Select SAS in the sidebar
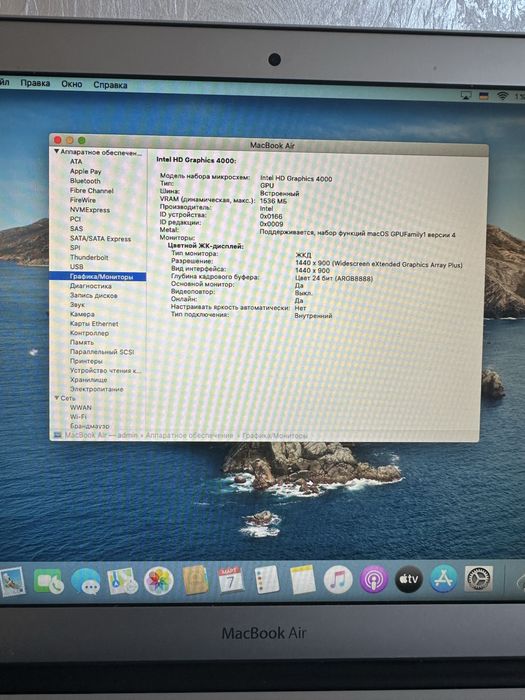The width and height of the screenshot is (525, 700). click(x=76, y=228)
